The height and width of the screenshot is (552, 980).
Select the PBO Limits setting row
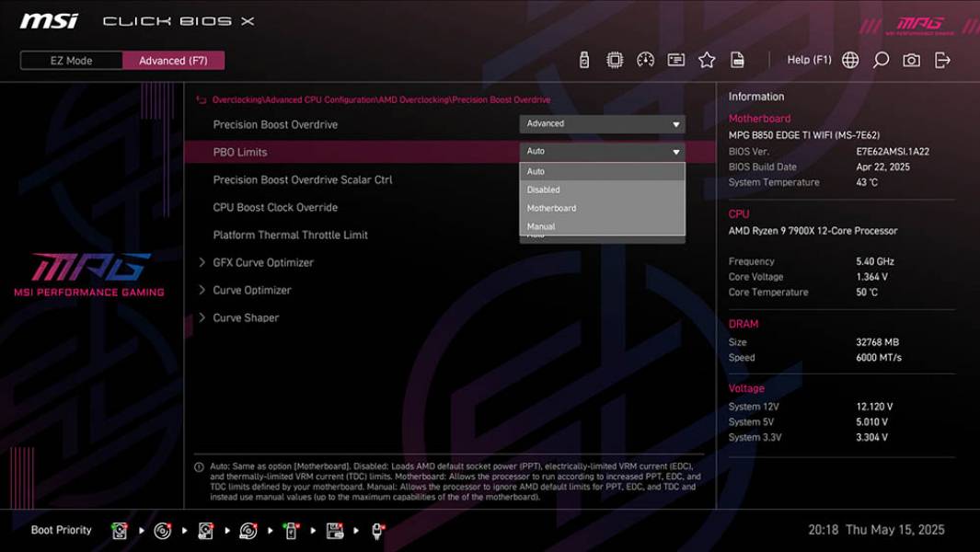[x=449, y=152]
